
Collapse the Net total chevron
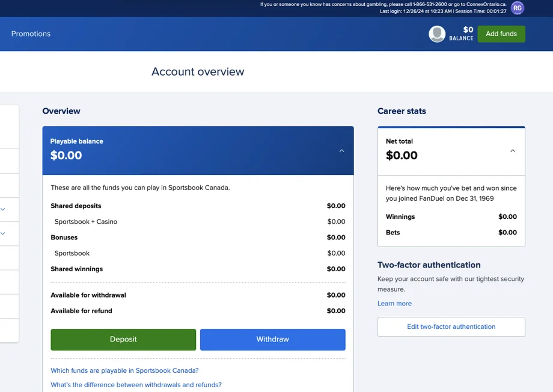513,151
